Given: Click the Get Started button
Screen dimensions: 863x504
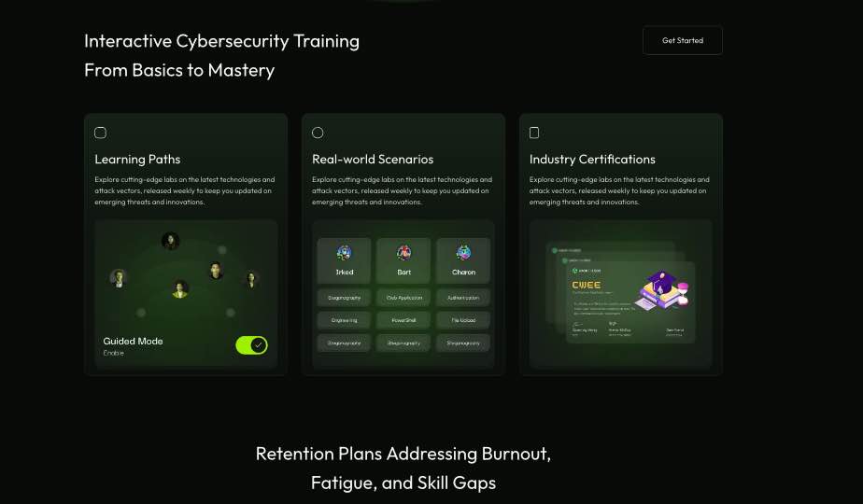Looking at the screenshot, I should point(683,40).
